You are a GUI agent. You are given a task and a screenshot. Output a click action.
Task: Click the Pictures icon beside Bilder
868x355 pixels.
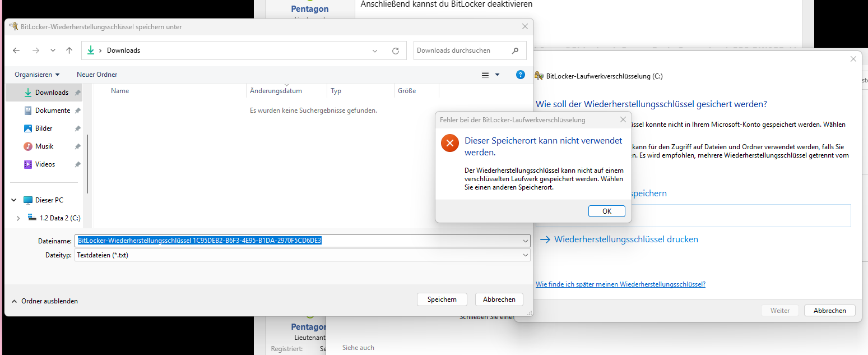click(28, 128)
